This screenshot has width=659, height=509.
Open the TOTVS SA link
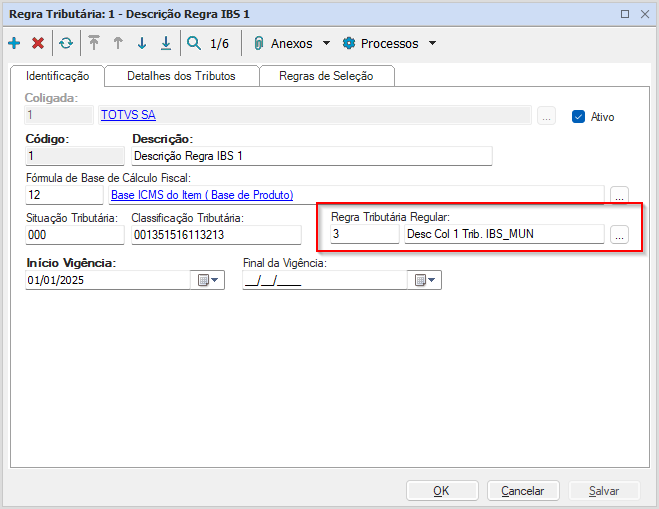tap(128, 115)
